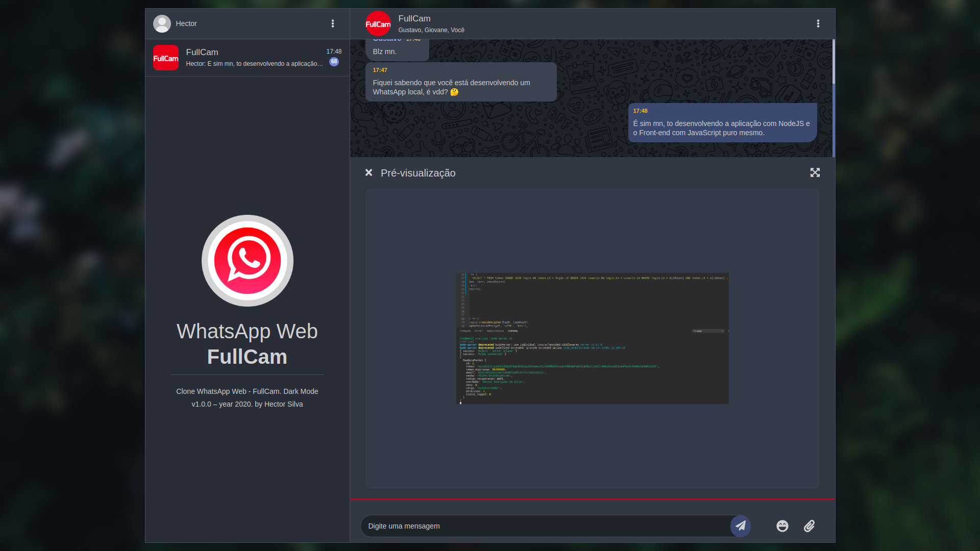Select the 'Fiquei sabendo que você está' message

461,82
